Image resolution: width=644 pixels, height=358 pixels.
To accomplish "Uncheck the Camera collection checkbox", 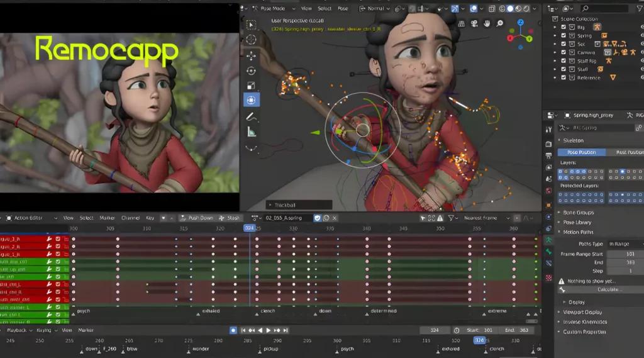I will pyautogui.click(x=563, y=52).
